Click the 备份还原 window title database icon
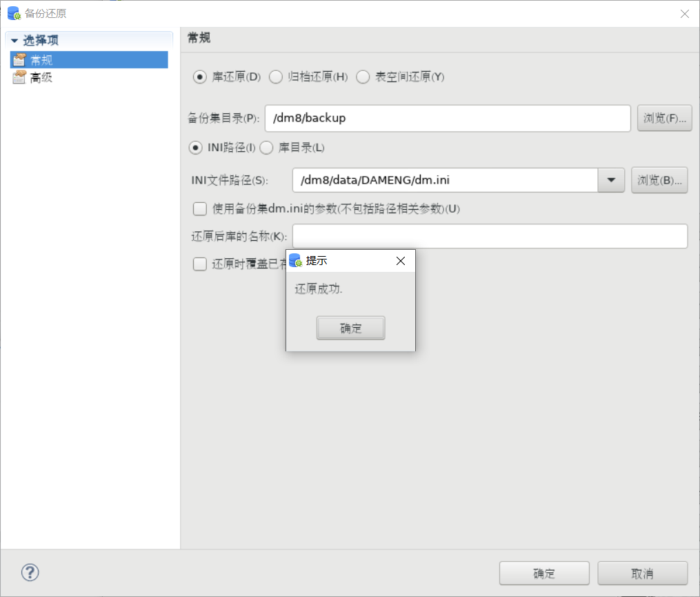This screenshot has height=597, width=700. [14, 13]
